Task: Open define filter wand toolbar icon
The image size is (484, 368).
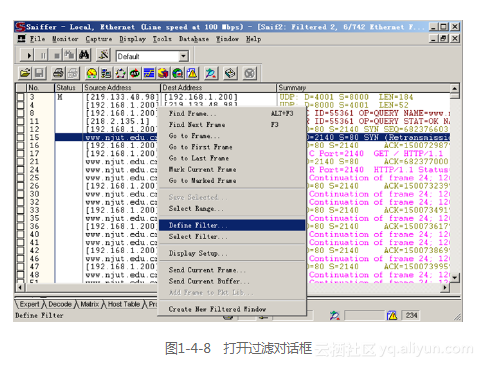Action: [103, 55]
